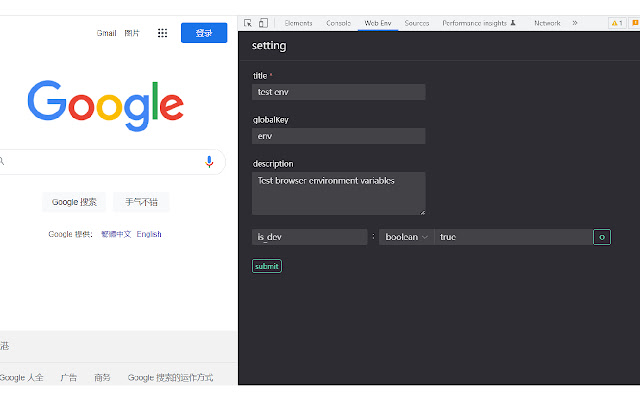Image resolution: width=640 pixels, height=400 pixels.
Task: Switch Google to 繁體中文 link
Action: click(x=116, y=234)
